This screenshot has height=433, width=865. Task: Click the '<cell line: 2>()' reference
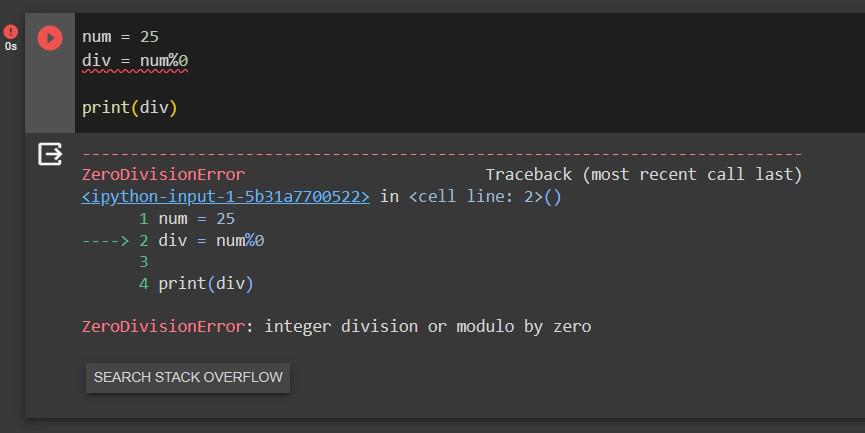485,196
